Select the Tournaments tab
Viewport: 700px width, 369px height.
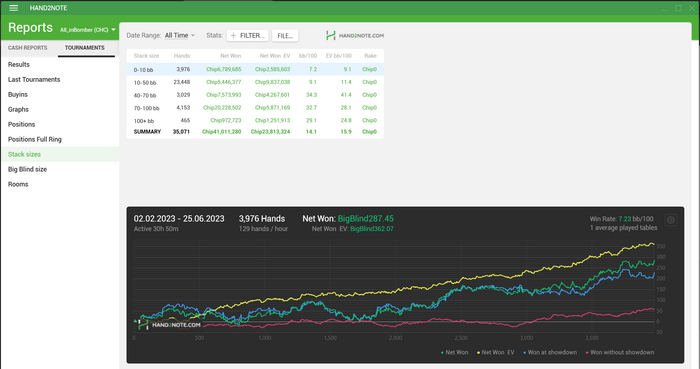(85, 48)
